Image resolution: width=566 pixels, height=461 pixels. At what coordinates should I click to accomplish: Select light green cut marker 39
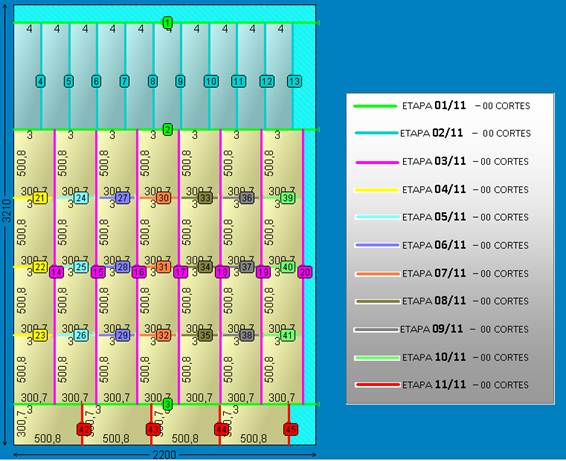coord(287,198)
